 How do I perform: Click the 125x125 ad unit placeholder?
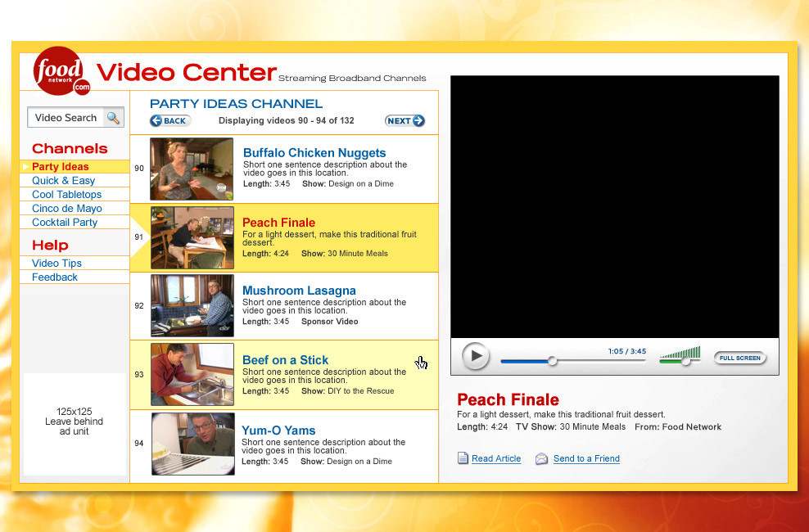click(x=75, y=424)
